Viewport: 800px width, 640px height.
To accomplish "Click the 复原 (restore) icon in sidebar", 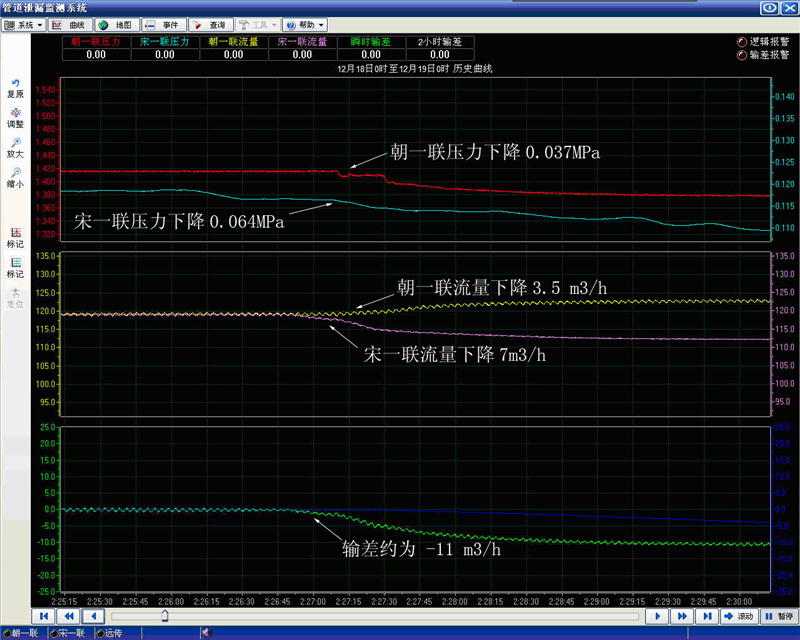I will coord(15,88).
